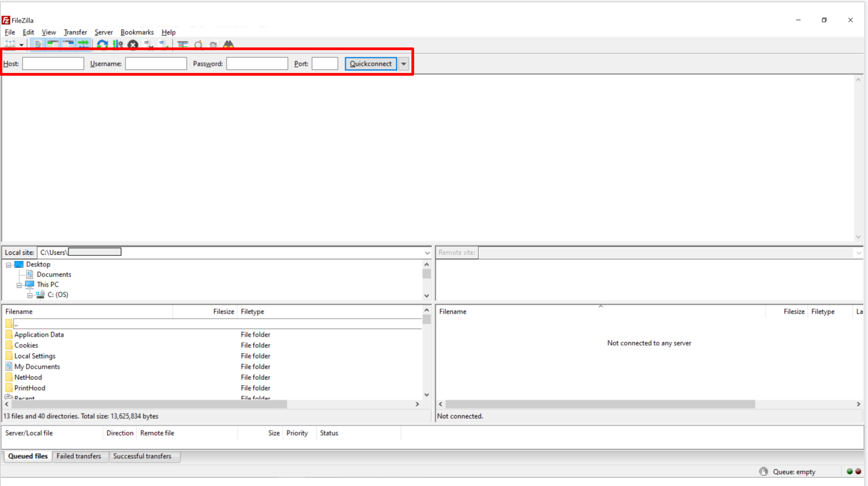Click the Port input field
Screen dimensions: 868x486
pyautogui.click(x=325, y=63)
